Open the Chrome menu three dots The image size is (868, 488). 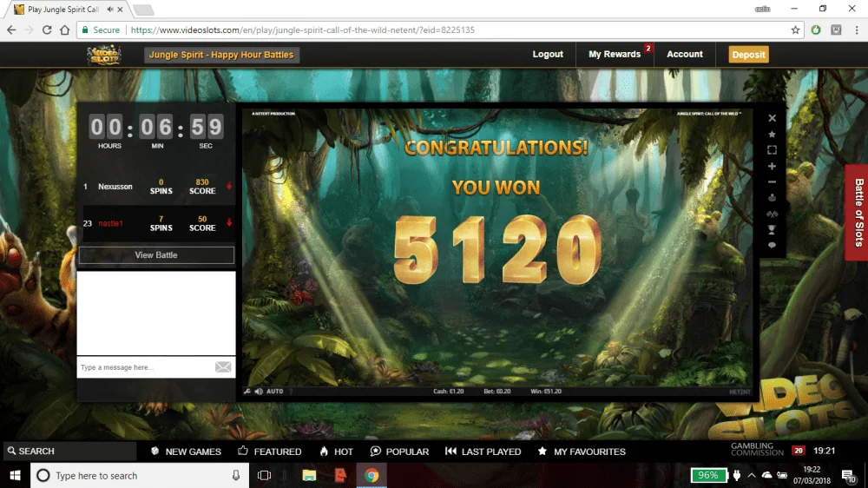(857, 30)
